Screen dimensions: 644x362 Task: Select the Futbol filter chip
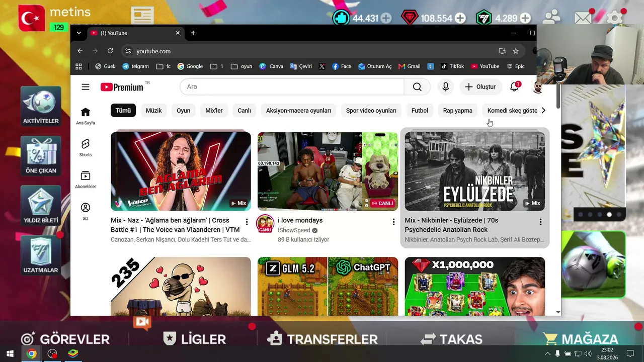(x=420, y=111)
